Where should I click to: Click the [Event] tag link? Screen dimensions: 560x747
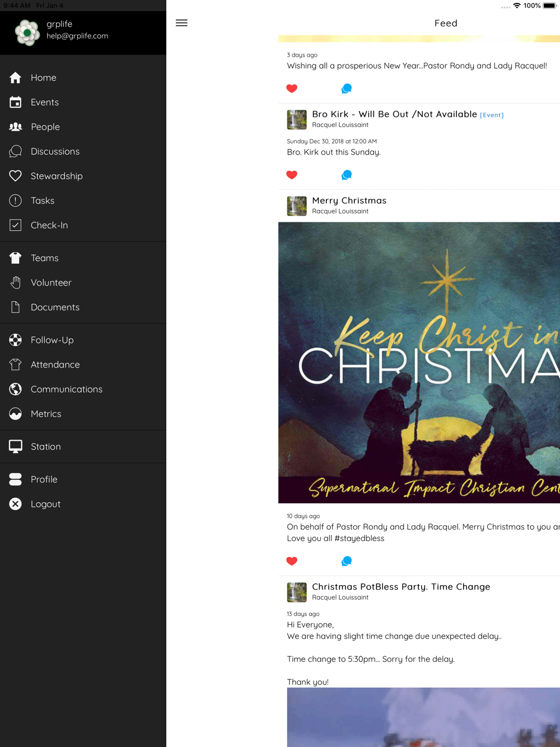point(492,115)
